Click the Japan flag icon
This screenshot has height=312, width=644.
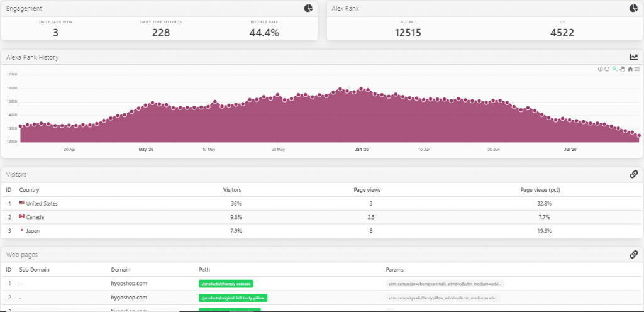coord(22,231)
